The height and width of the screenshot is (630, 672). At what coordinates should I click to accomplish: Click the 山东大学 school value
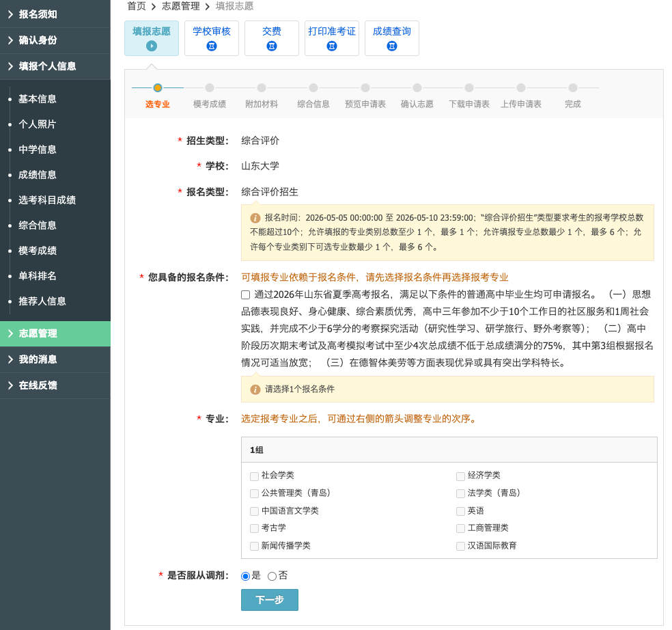tap(260, 166)
